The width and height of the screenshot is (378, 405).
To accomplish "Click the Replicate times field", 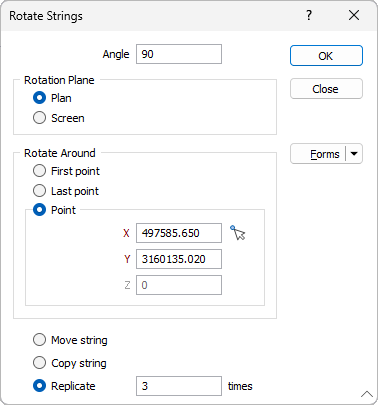I will [179, 386].
